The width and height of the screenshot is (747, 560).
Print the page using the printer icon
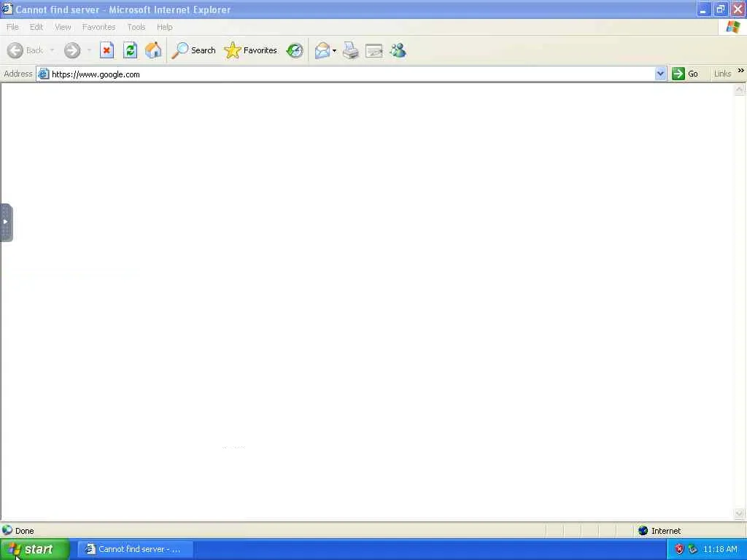click(351, 50)
